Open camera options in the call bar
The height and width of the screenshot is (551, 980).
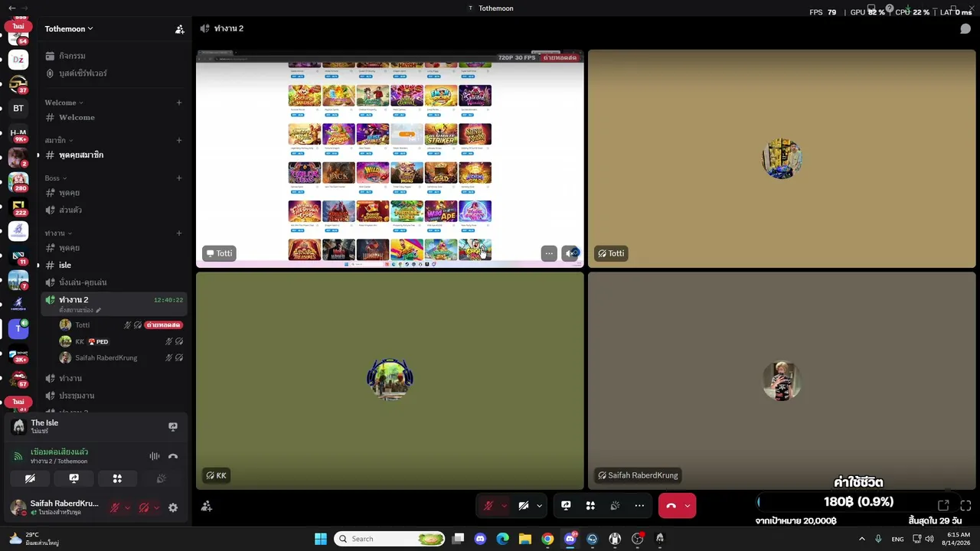click(540, 506)
